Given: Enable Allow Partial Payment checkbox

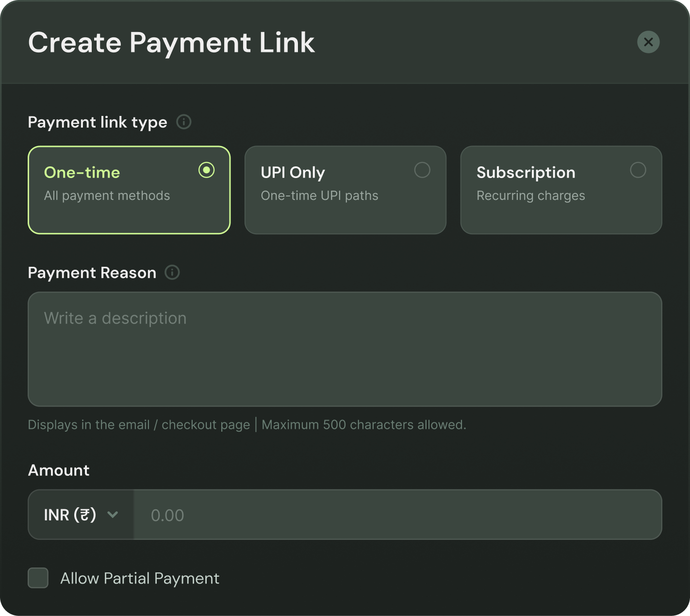Looking at the screenshot, I should click(x=38, y=578).
